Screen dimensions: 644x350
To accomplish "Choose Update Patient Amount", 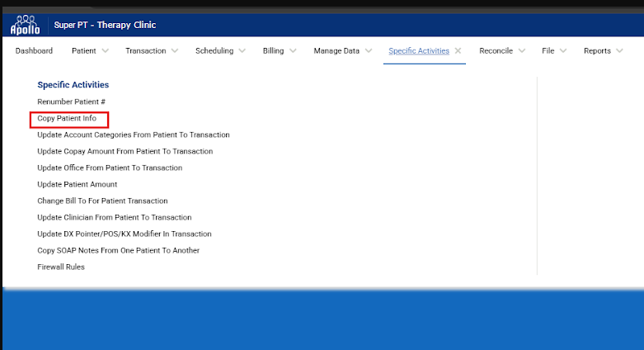I will click(78, 184).
